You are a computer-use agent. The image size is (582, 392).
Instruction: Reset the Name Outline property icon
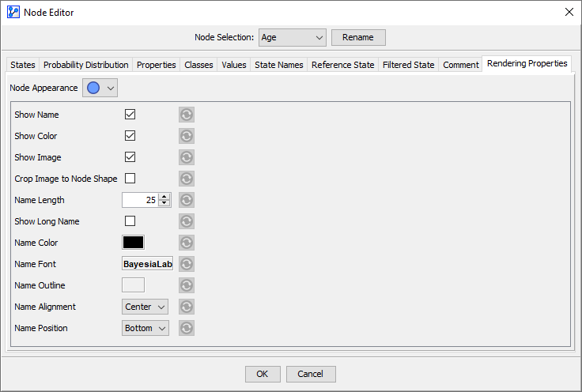187,285
